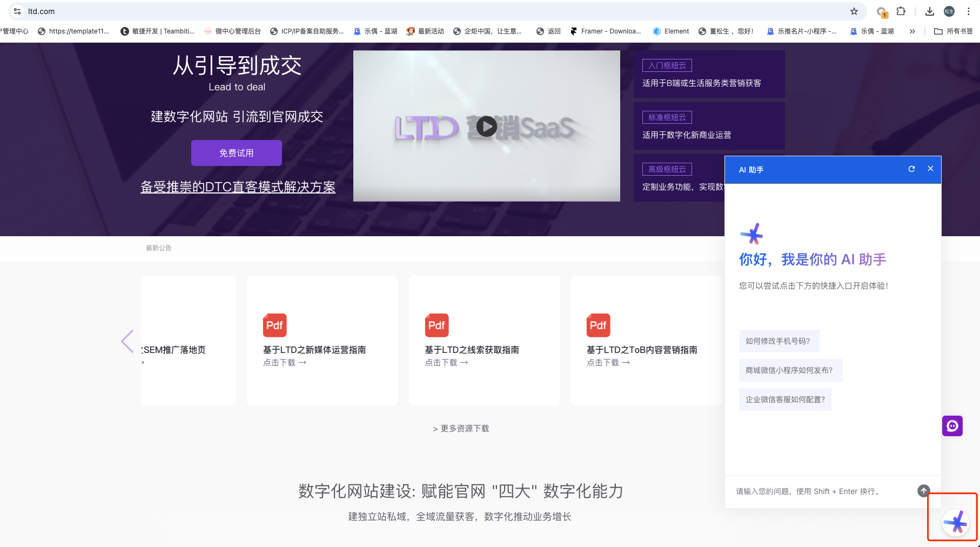Open the 更多资源下载 link
980x547 pixels.
[461, 429]
